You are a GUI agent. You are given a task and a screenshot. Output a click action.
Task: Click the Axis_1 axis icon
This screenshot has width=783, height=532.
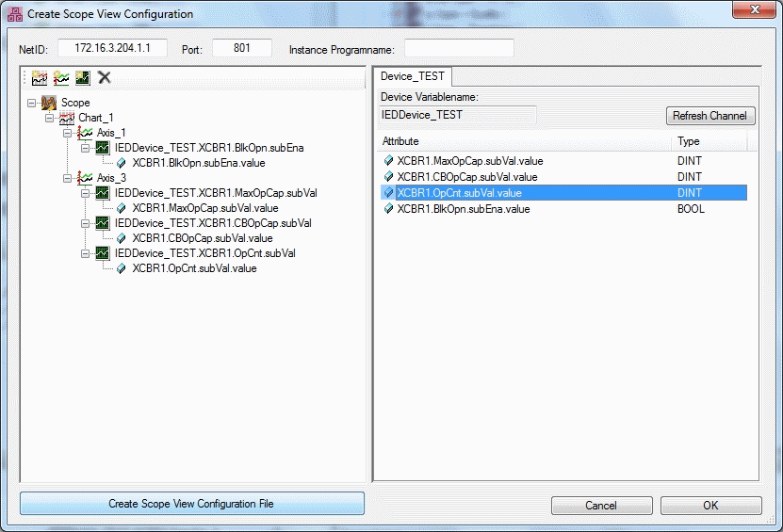tap(85, 134)
